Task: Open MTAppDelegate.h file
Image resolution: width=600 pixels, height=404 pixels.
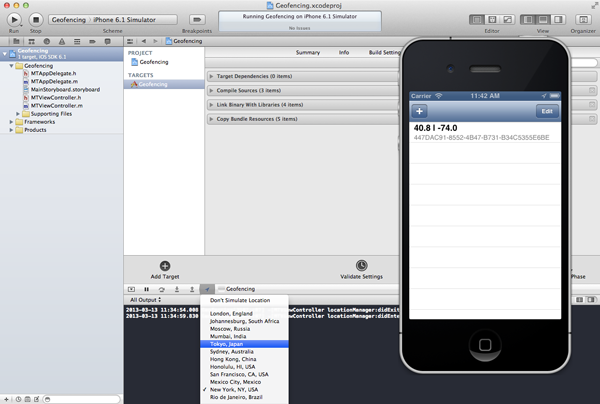Action: [x=53, y=73]
